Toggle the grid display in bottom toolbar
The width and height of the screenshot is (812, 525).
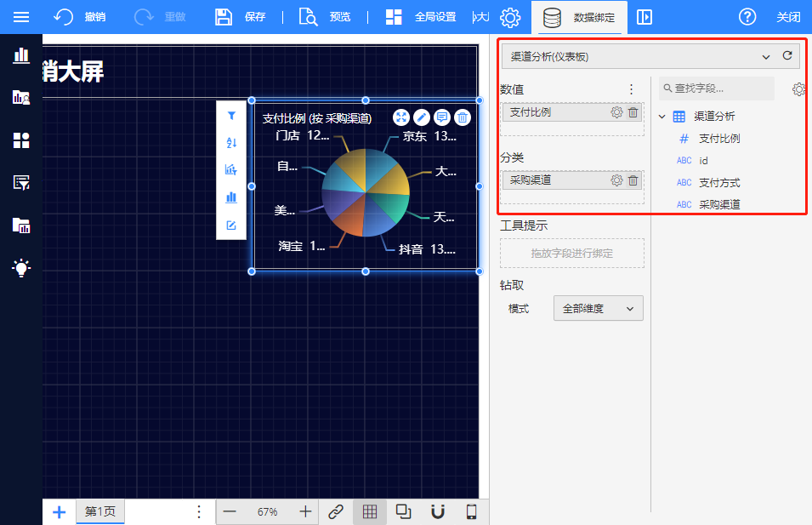(370, 511)
